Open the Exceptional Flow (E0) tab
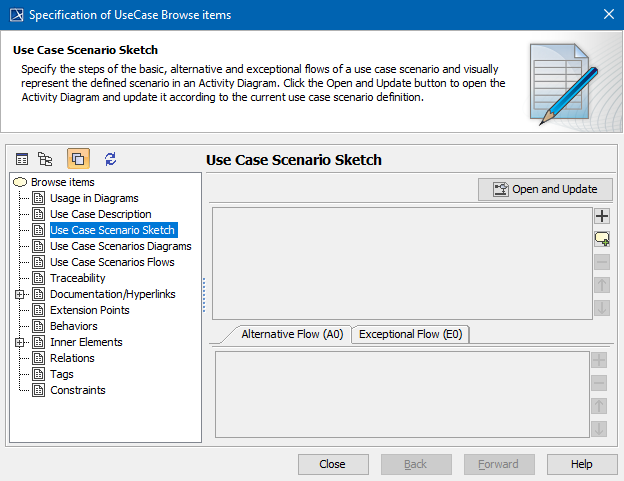 pyautogui.click(x=412, y=335)
